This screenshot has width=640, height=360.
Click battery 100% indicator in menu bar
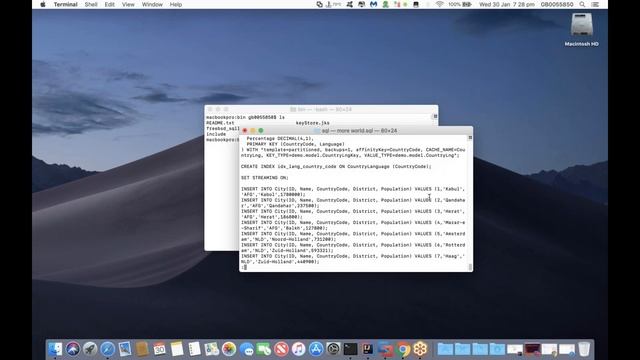(x=460, y=4)
